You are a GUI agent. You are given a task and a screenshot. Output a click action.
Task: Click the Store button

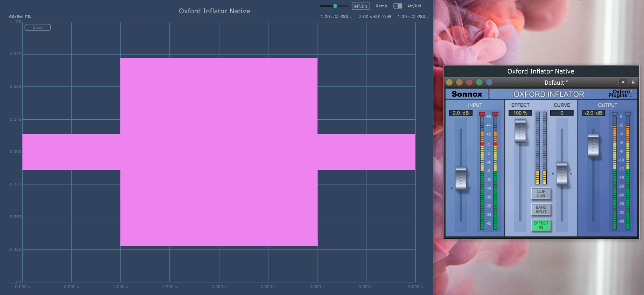(38, 27)
